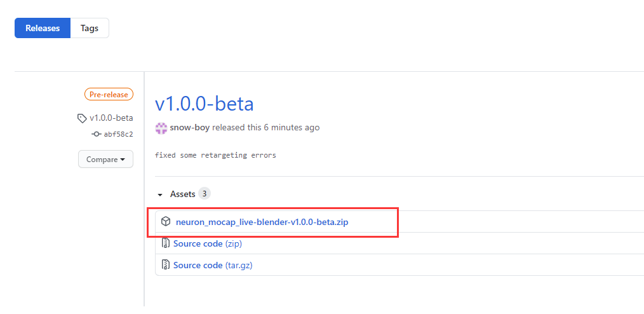Click the Assets count badge showing 3
Image resolution: width=644 pixels, height=314 pixels.
(x=204, y=193)
